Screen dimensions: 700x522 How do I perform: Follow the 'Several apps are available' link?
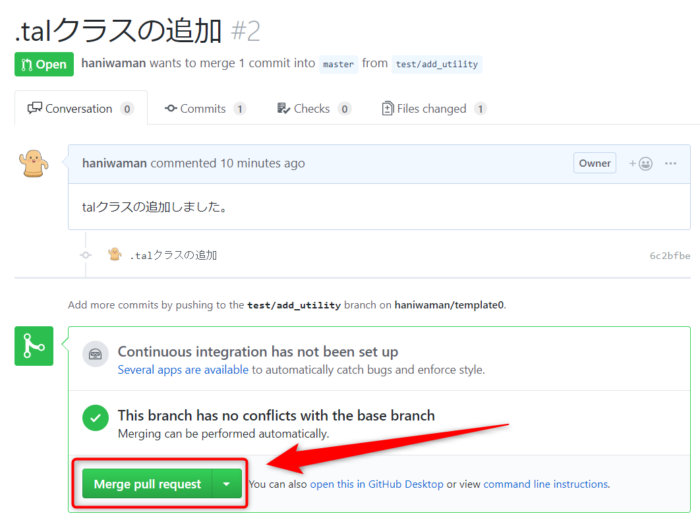coord(183,370)
